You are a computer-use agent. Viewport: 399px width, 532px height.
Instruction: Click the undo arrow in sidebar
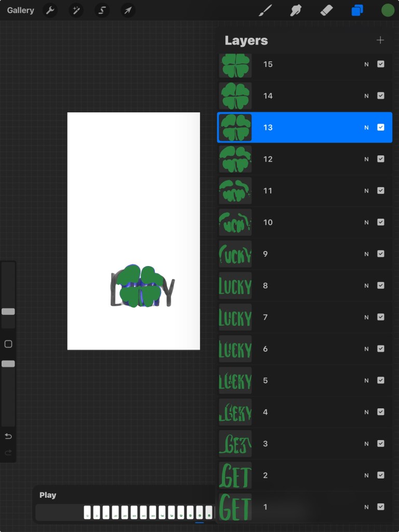(8, 436)
